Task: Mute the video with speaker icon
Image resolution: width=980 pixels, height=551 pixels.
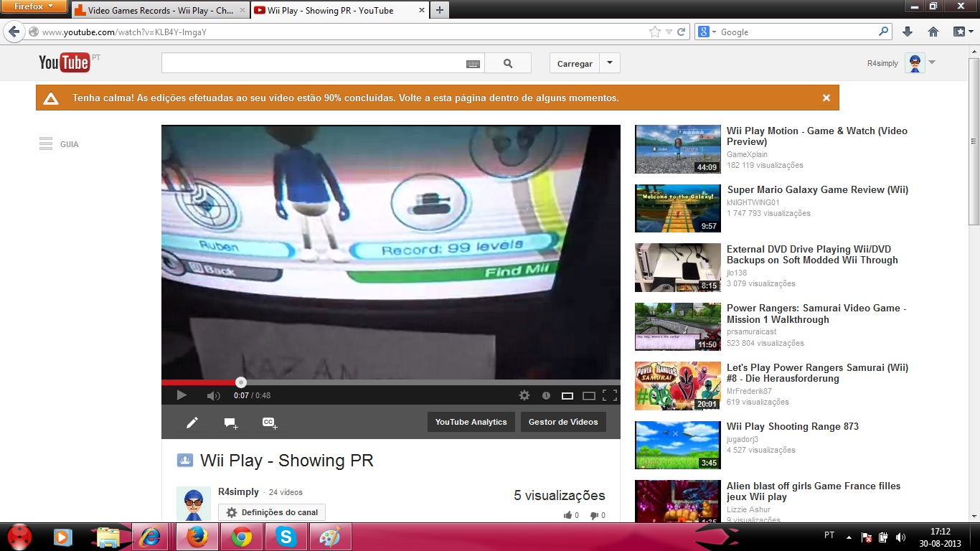Action: 213,395
